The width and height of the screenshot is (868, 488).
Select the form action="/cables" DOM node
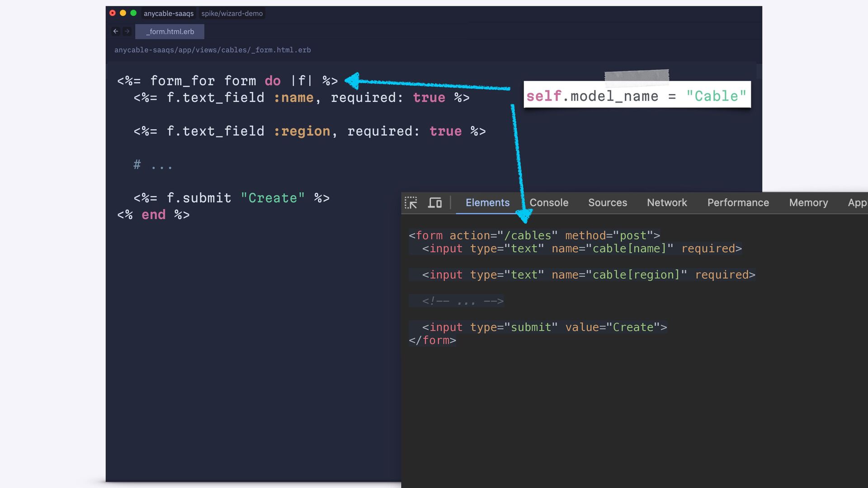[534, 235]
